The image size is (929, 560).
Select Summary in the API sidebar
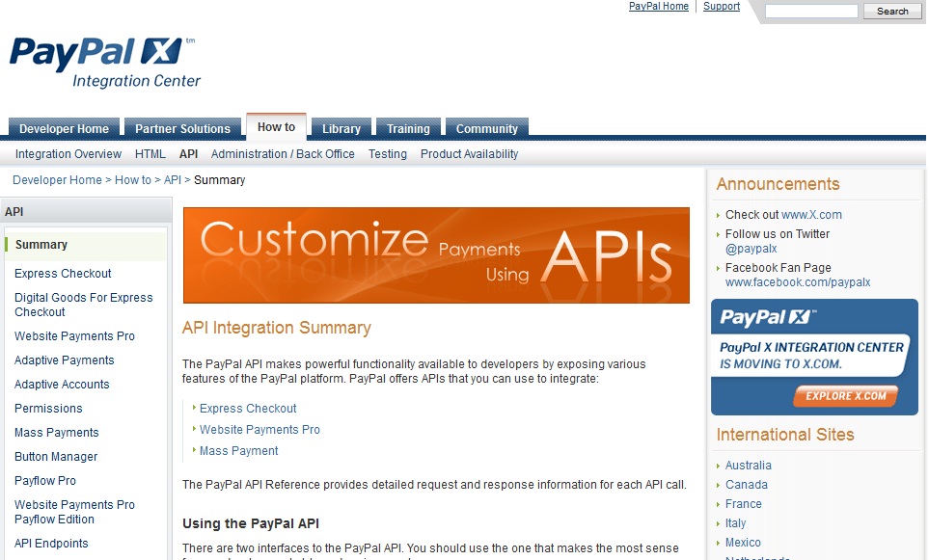point(86,245)
